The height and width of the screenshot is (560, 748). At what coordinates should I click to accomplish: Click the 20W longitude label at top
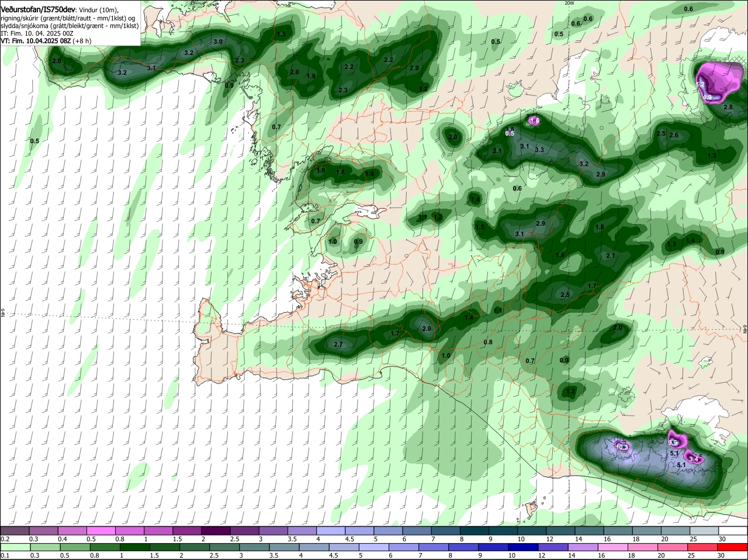pyautogui.click(x=570, y=3)
